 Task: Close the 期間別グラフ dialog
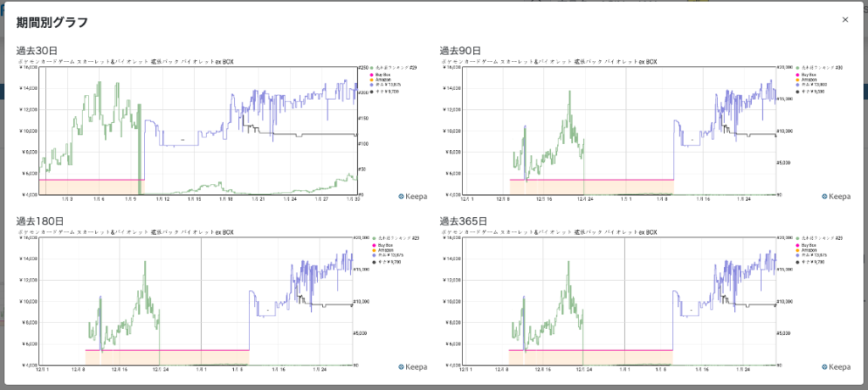[x=844, y=20]
